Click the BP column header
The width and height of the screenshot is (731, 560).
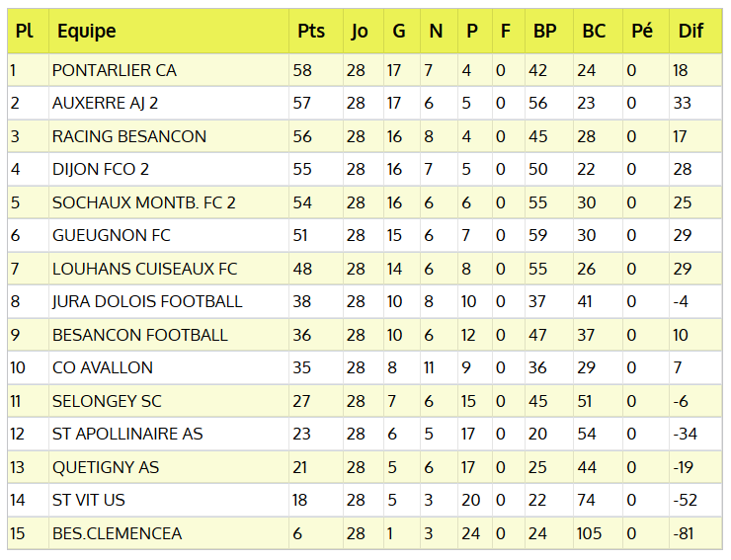(x=544, y=32)
